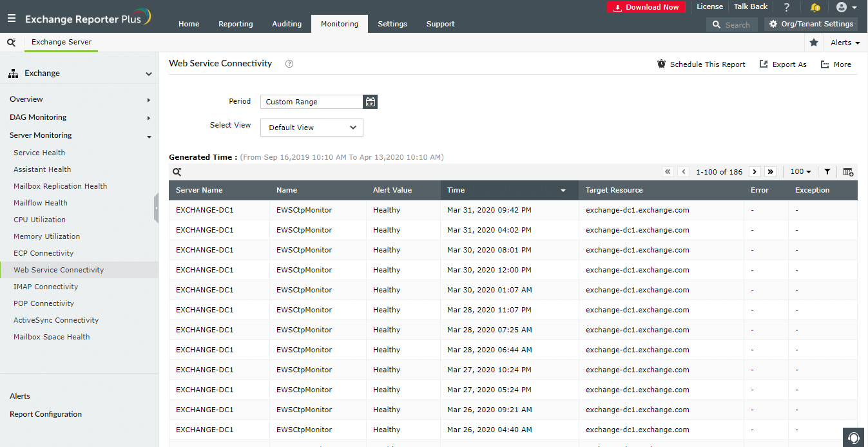The image size is (868, 447).
Task: Open the 100 rows per page dropdown
Action: (801, 172)
